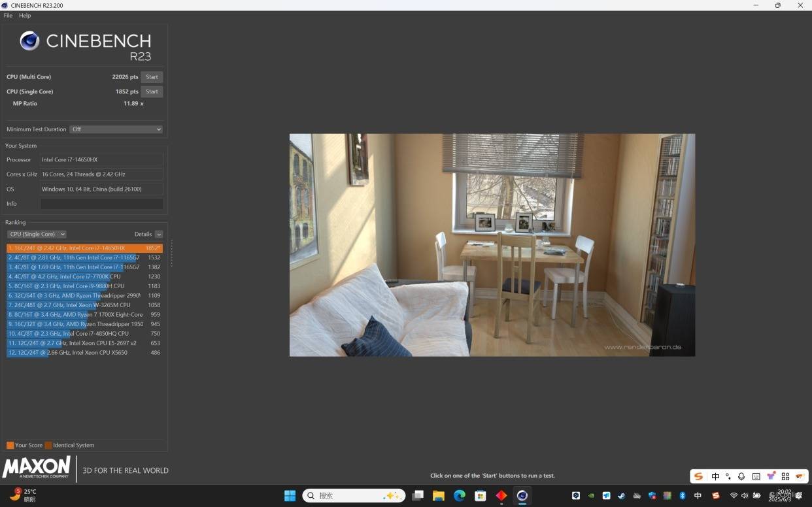This screenshot has width=812, height=507.
Task: Open Microsoft Edge from the taskbar
Action: [x=460, y=496]
